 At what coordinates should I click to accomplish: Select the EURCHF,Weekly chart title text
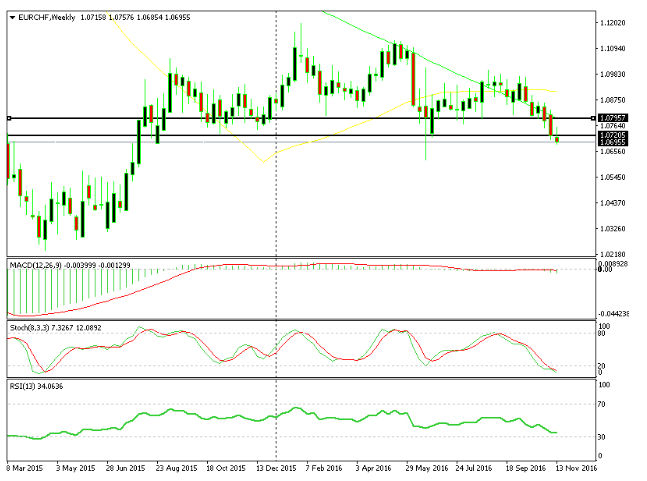[47, 17]
